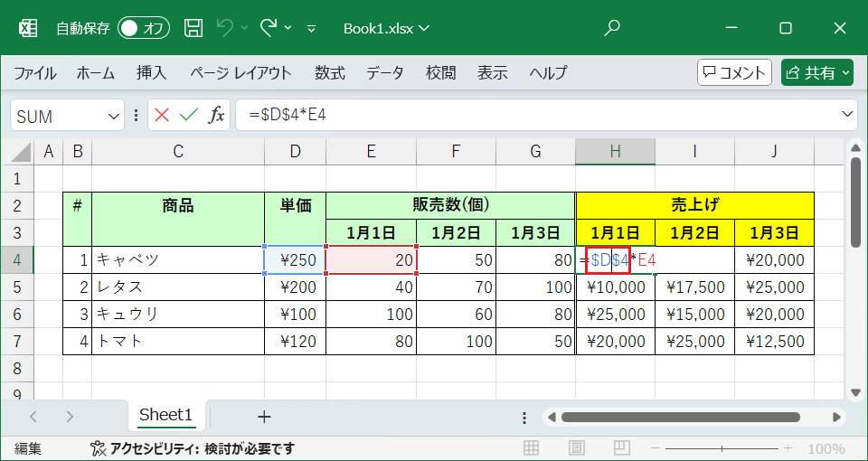Open the 挿入 ribbon tab
This screenshot has height=461, width=868.
tap(151, 73)
